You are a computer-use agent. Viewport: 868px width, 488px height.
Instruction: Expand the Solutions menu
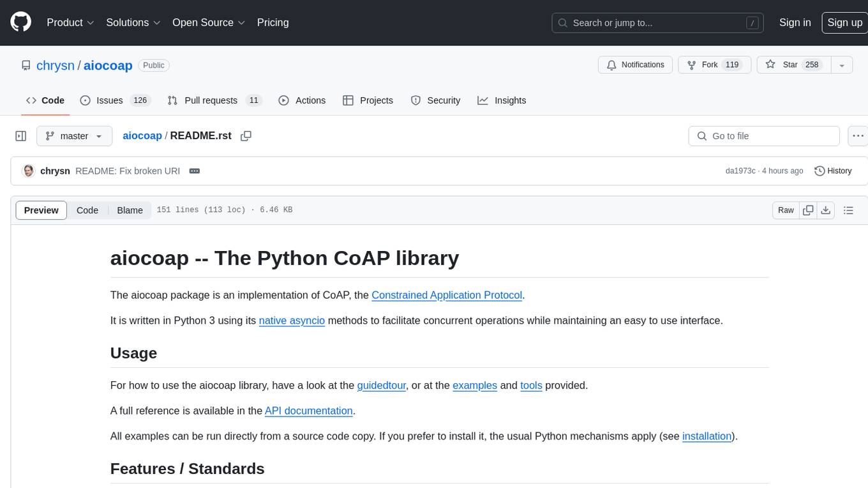[x=133, y=22]
